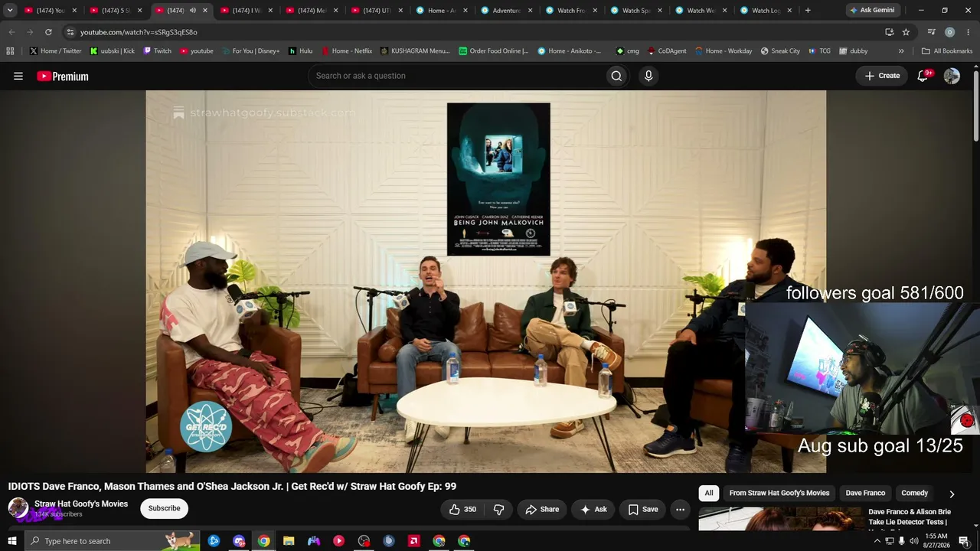
Task: Mute the playing tab's audio icon
Action: [x=193, y=11]
